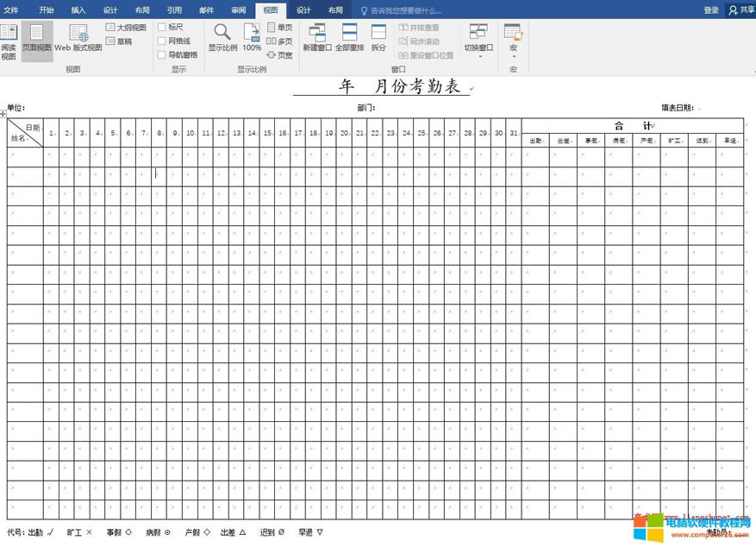This screenshot has height=547, width=756.
Task: Select Print Layout view (页面视图)
Action: tap(36, 41)
